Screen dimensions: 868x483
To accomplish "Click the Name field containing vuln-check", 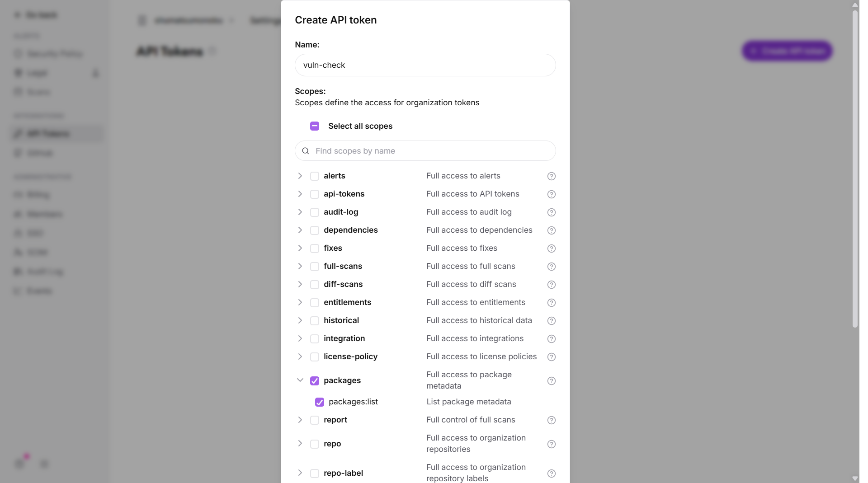I will (x=425, y=65).
